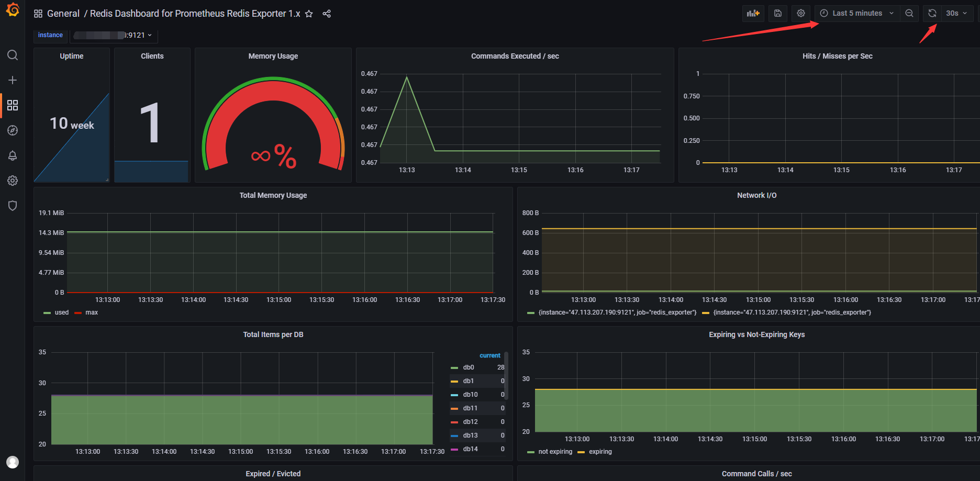Click the user profile avatar

13,462
